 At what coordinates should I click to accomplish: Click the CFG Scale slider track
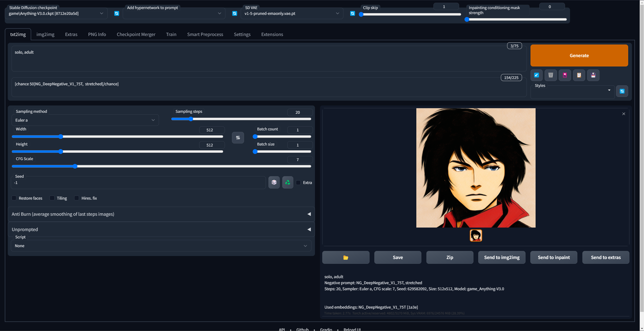161,166
